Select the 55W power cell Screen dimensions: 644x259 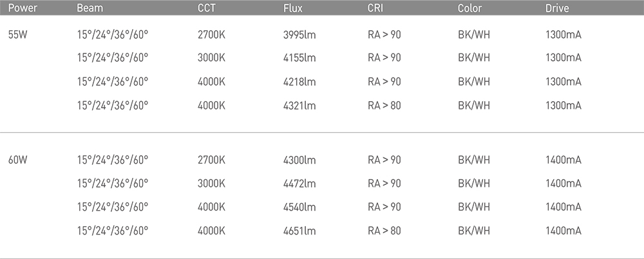[x=17, y=35]
